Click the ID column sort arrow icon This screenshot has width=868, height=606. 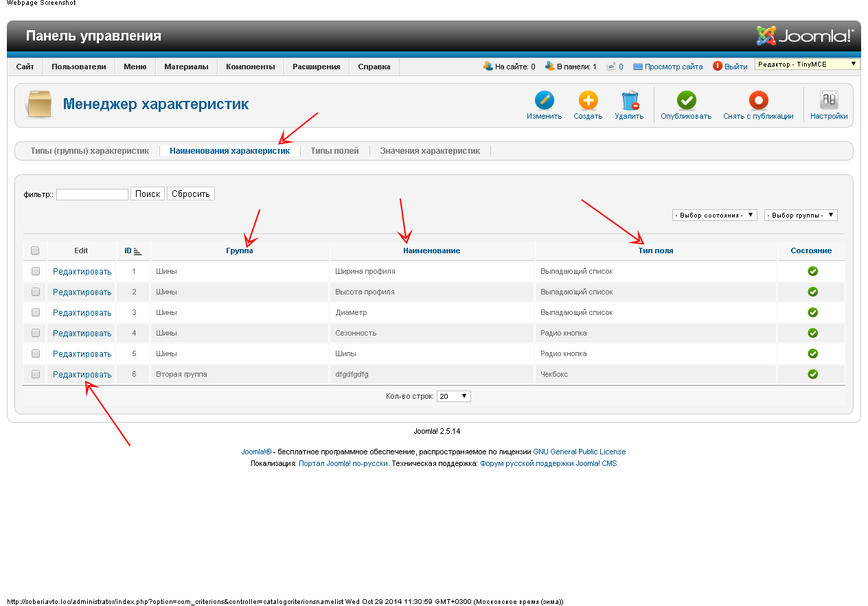[x=137, y=251]
